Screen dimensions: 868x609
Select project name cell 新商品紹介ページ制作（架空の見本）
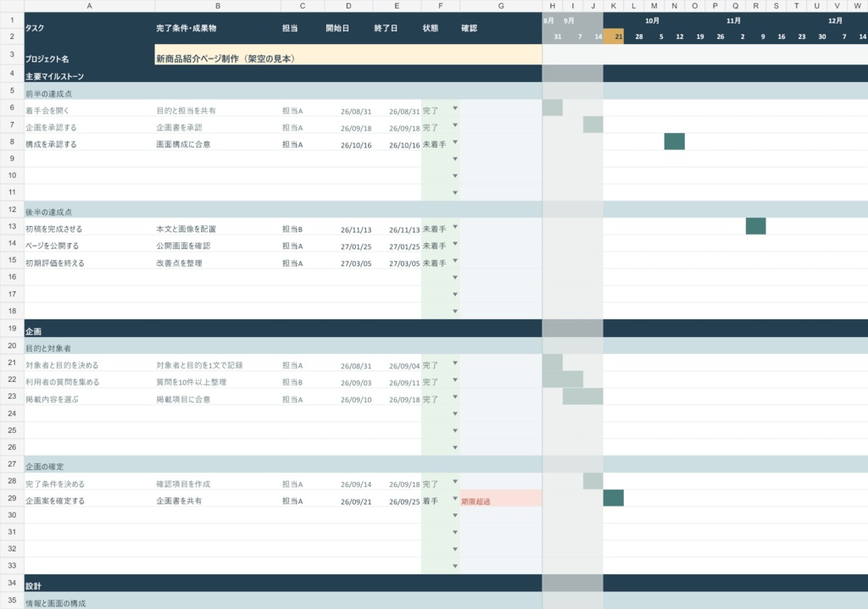coord(348,55)
